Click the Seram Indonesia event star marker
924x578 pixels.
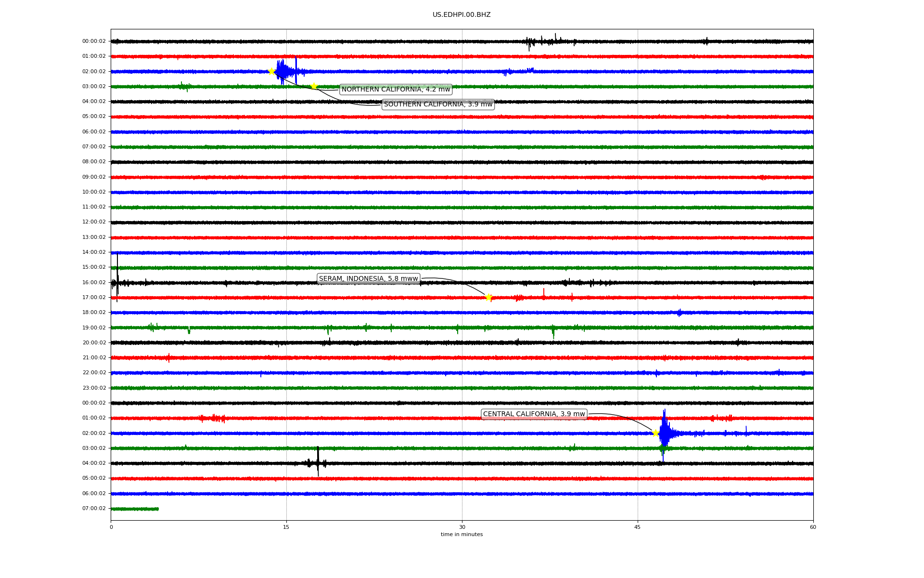point(488,297)
